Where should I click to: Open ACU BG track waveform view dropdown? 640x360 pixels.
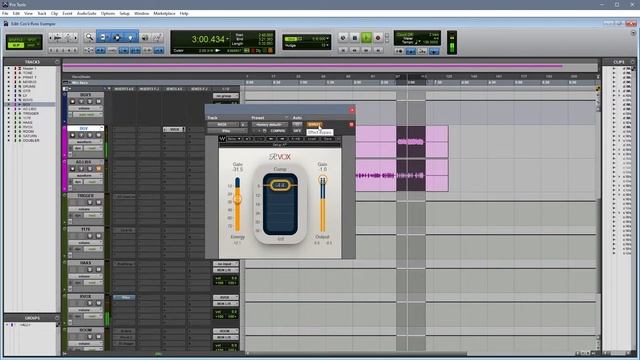click(x=85, y=176)
